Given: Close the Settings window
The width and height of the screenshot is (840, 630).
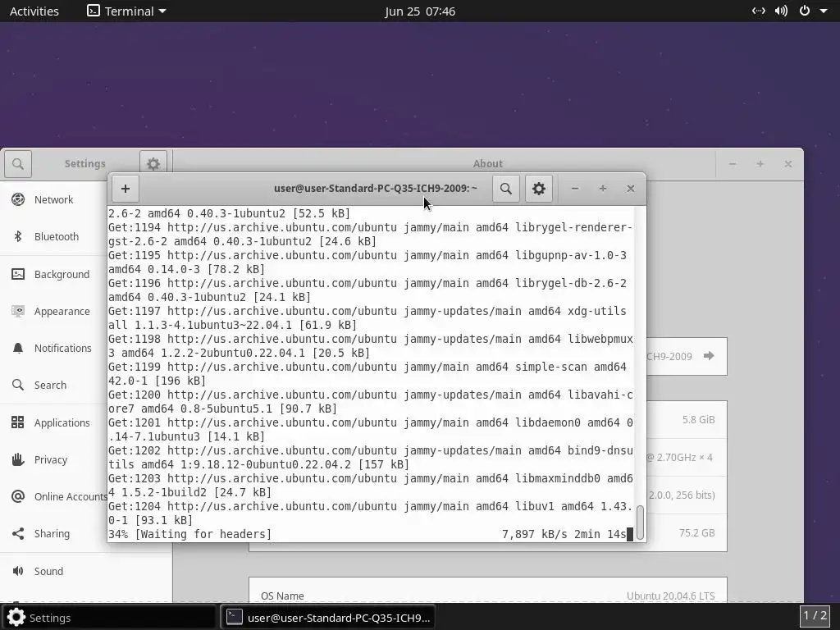Looking at the screenshot, I should (x=788, y=164).
